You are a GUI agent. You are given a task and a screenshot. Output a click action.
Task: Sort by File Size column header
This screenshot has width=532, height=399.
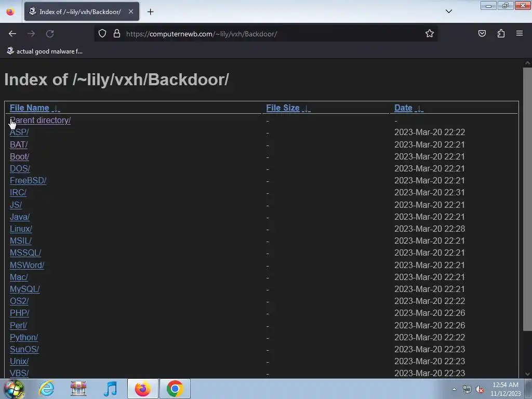pos(283,108)
